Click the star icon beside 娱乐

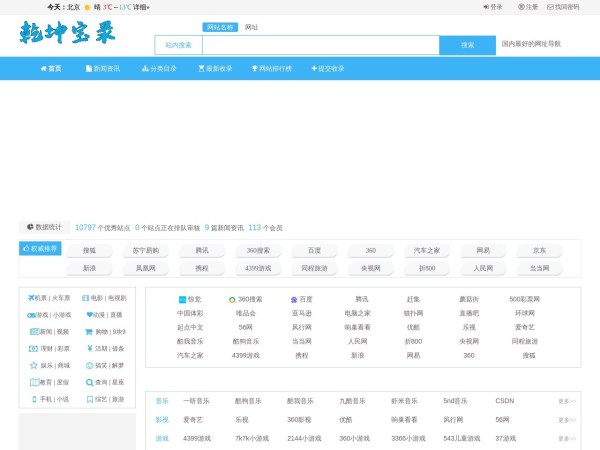(x=33, y=366)
